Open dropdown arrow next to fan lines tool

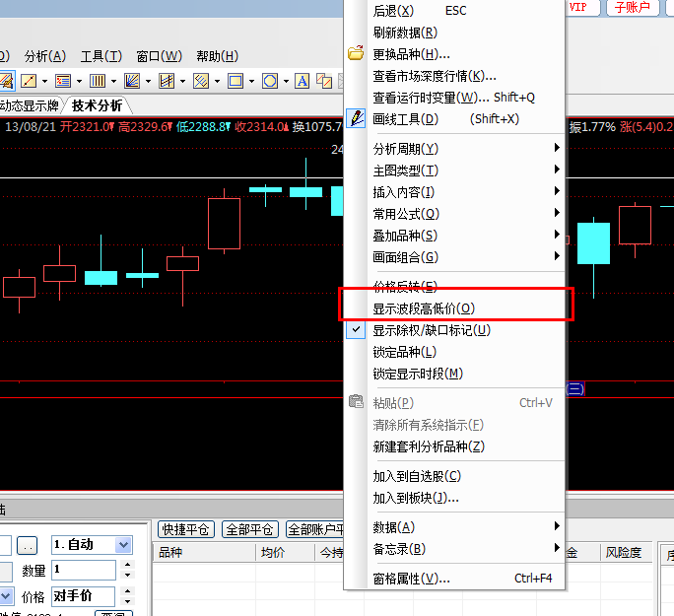pos(148,81)
